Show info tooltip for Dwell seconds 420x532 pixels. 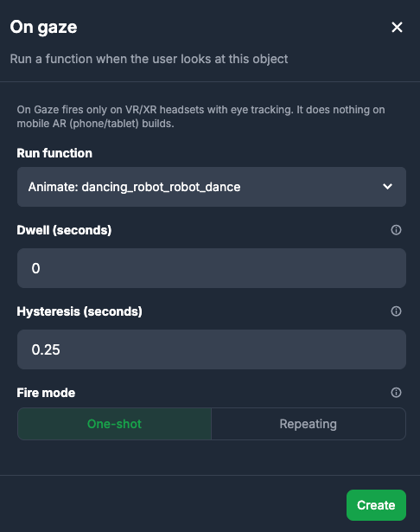pos(396,230)
